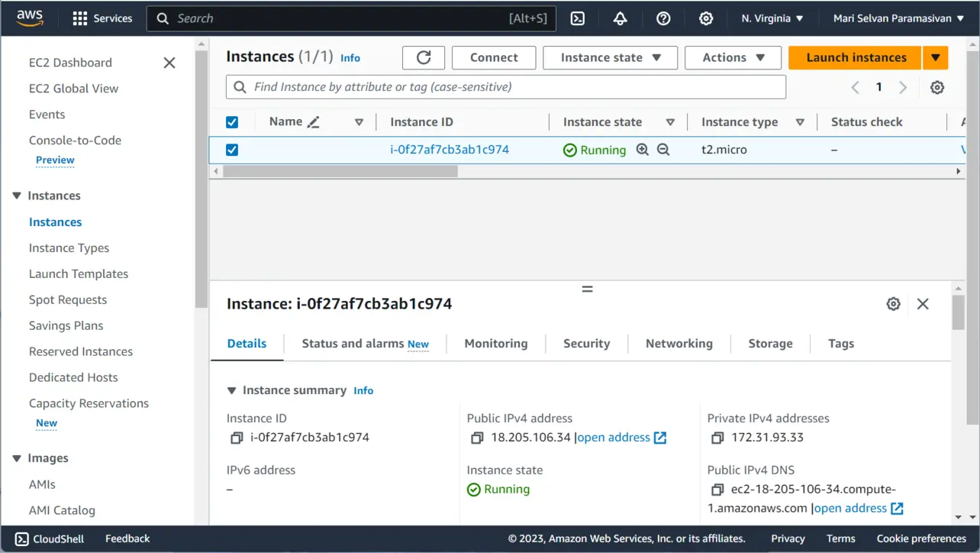Image resolution: width=980 pixels, height=553 pixels.
Task: Switch to the Networking tab
Action: [679, 344]
